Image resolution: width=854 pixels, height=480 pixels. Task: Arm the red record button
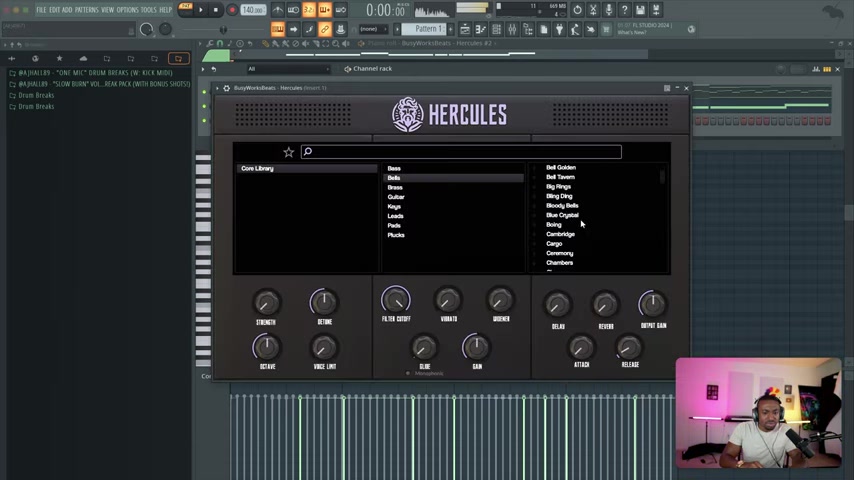pyautogui.click(x=232, y=10)
